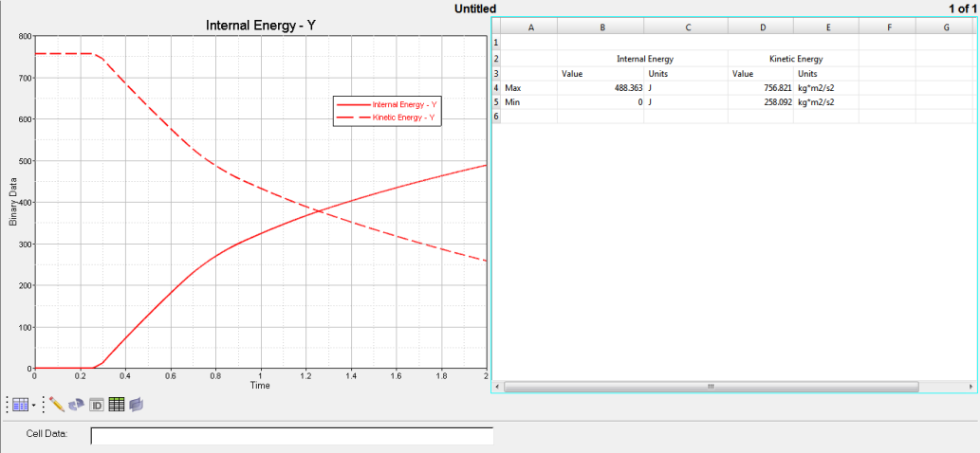This screenshot has width=980, height=453.
Task: Click the 'Time' x-axis label
Action: pos(260,386)
